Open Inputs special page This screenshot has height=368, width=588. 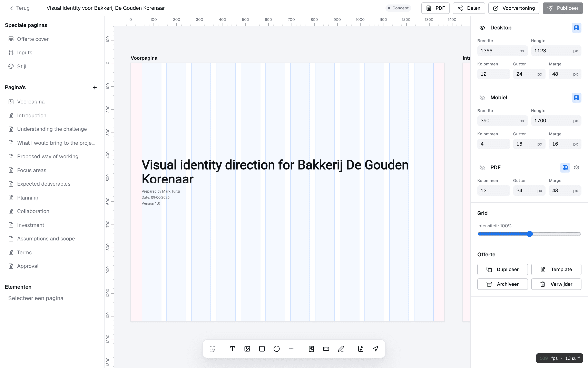pos(52,53)
